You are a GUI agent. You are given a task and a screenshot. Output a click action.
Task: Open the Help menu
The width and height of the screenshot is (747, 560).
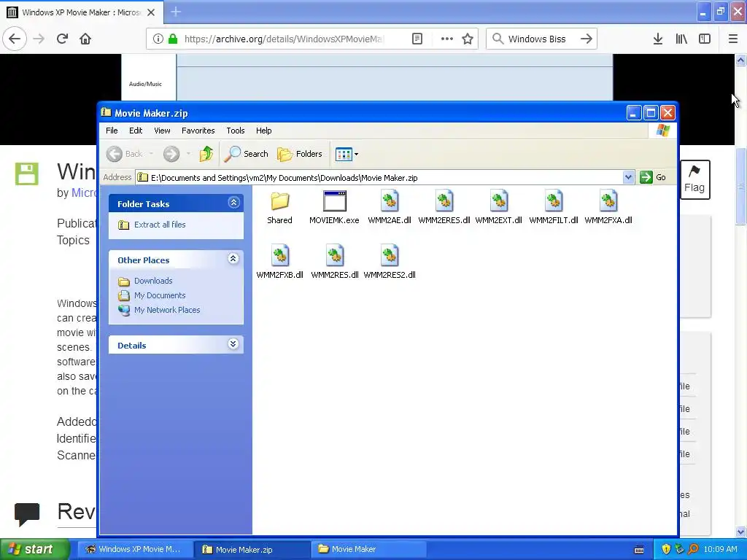point(263,131)
